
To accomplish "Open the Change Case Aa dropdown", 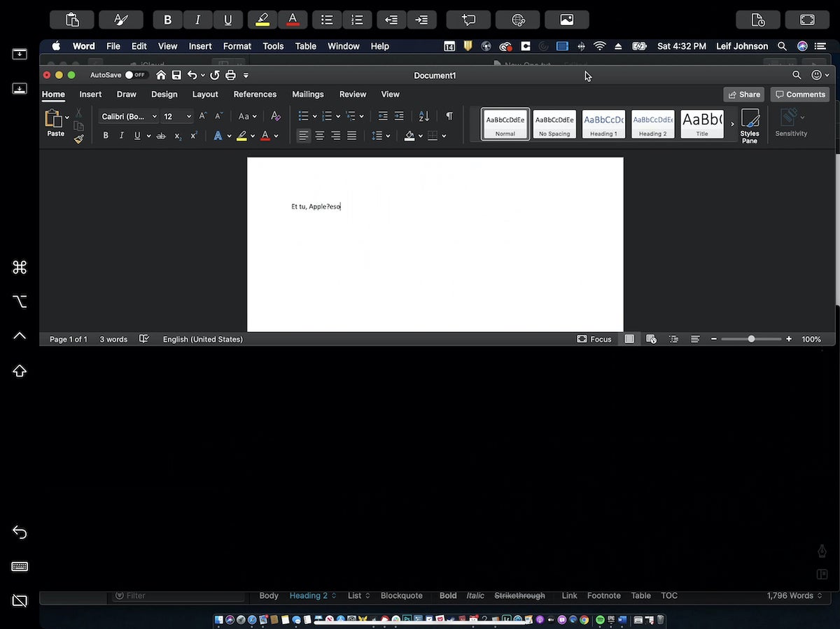I will [x=248, y=116].
